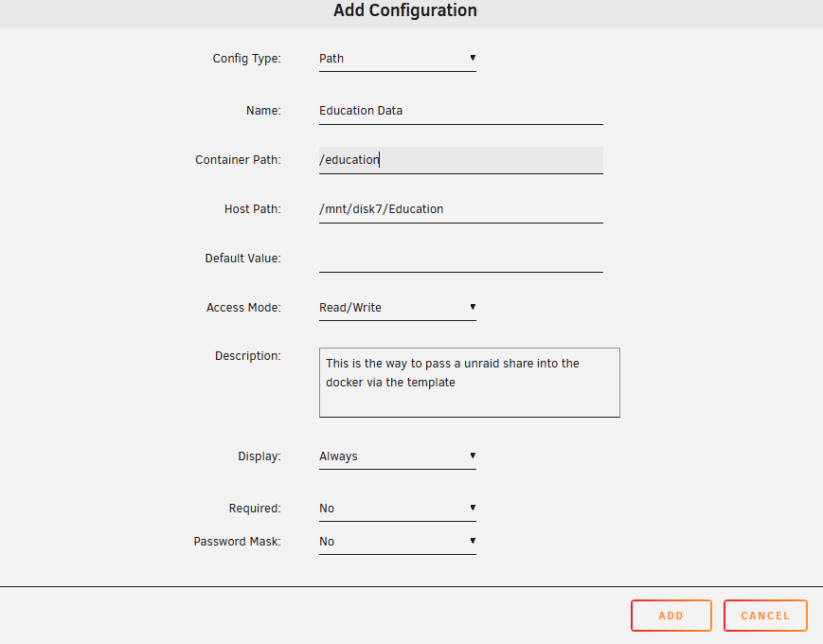823x644 pixels.
Task: Click the Description label
Action: click(x=248, y=356)
